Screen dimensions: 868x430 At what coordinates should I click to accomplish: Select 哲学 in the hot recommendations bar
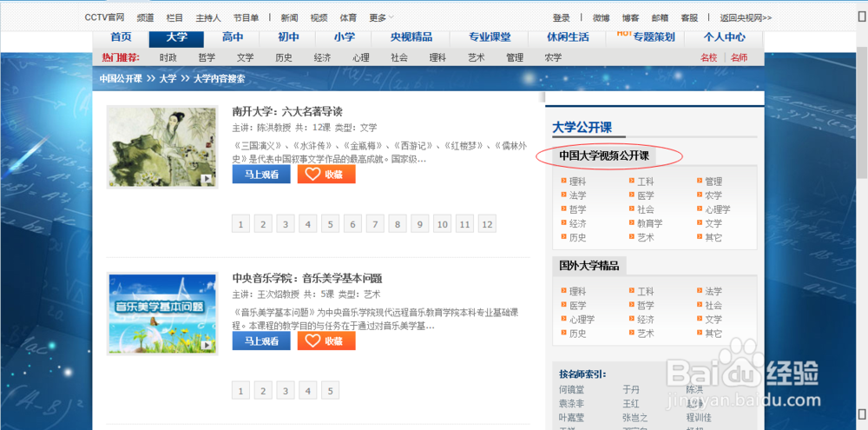click(207, 57)
